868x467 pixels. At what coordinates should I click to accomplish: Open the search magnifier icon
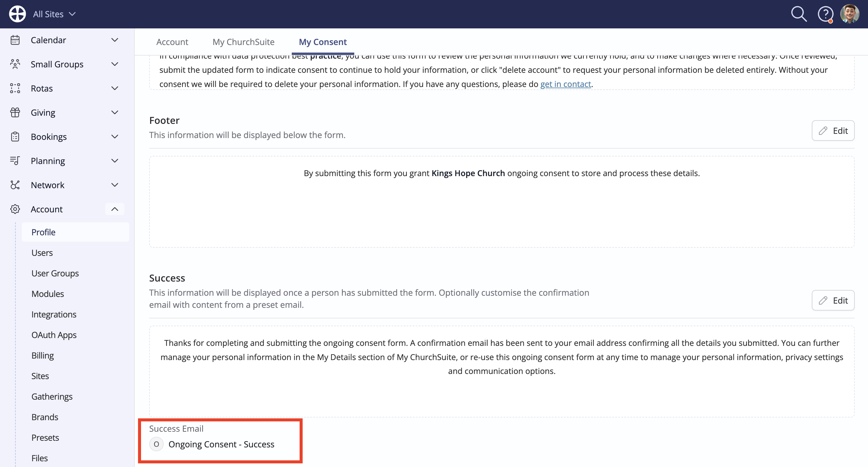[x=799, y=14]
